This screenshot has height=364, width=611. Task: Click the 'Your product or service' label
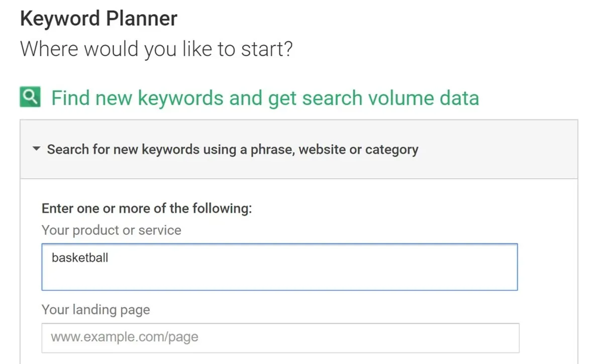point(111,230)
